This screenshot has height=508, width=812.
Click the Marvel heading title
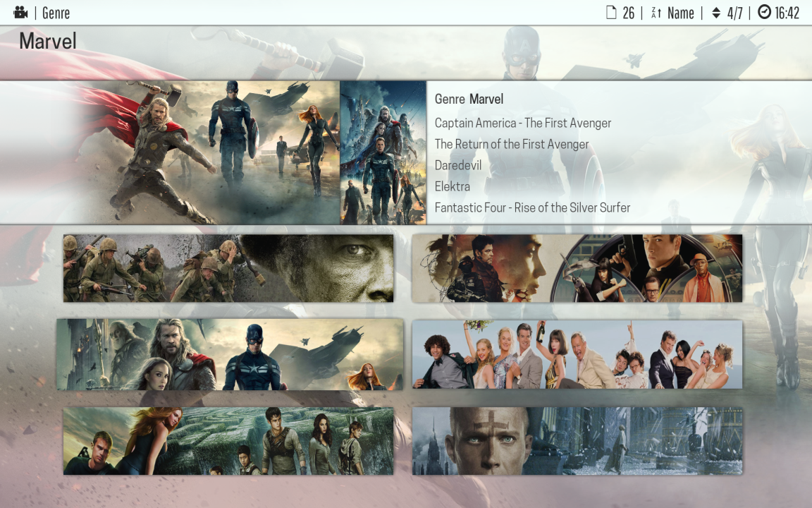[x=48, y=41]
